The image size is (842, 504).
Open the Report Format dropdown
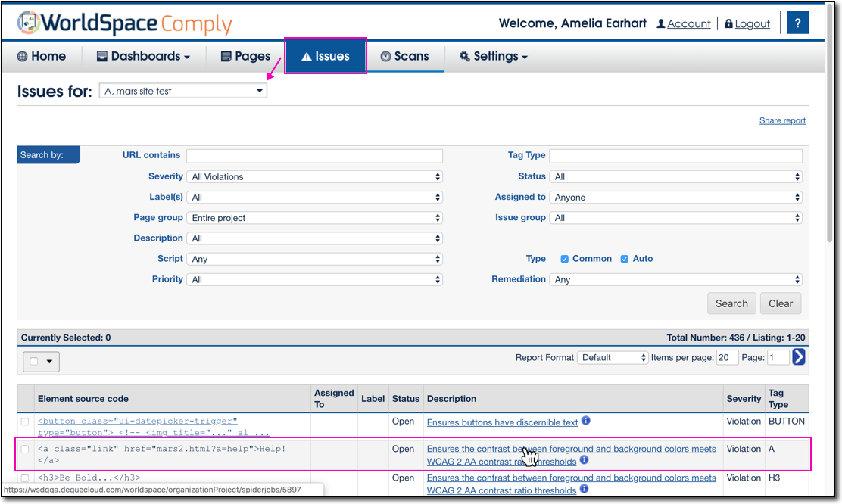[613, 357]
